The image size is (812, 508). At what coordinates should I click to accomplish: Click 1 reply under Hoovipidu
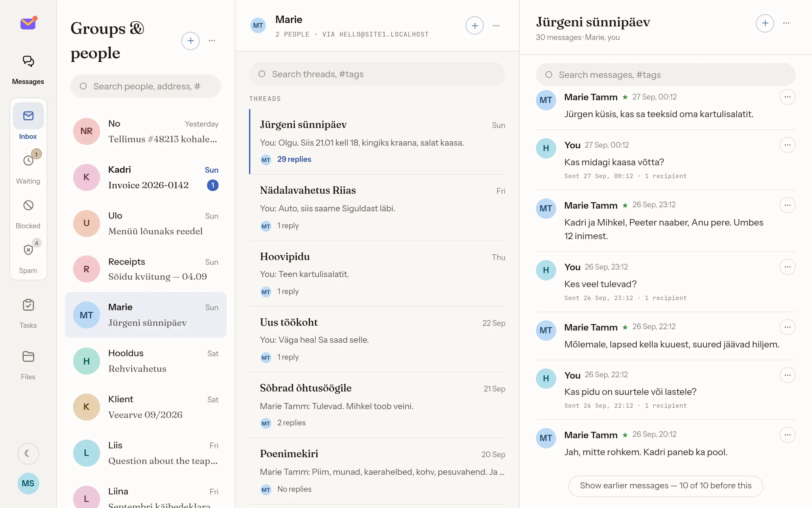tap(288, 291)
